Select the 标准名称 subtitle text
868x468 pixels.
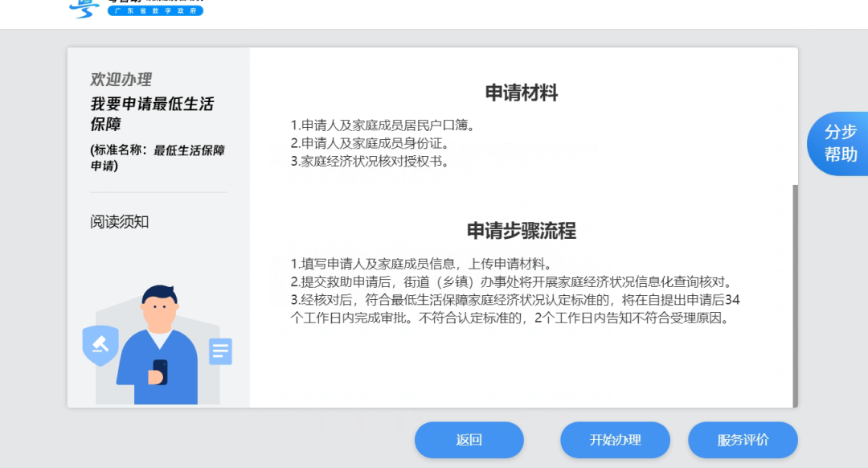click(156, 158)
